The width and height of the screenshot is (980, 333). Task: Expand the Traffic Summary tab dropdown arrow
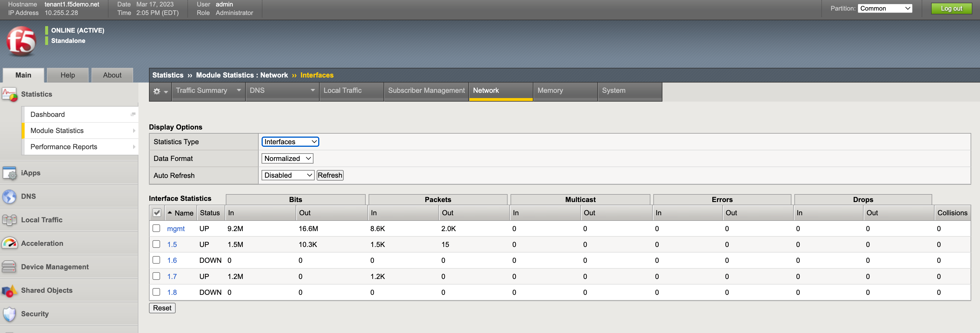(239, 90)
